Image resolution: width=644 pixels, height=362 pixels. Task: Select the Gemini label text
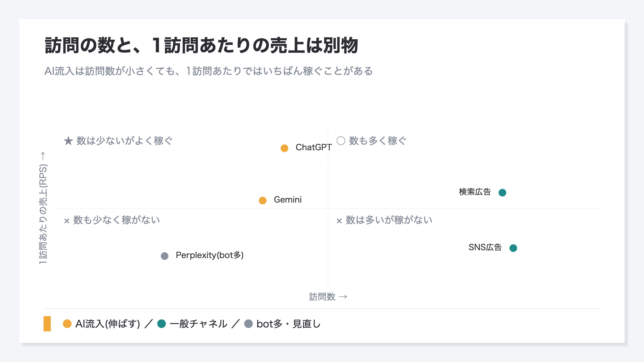pyautogui.click(x=288, y=200)
